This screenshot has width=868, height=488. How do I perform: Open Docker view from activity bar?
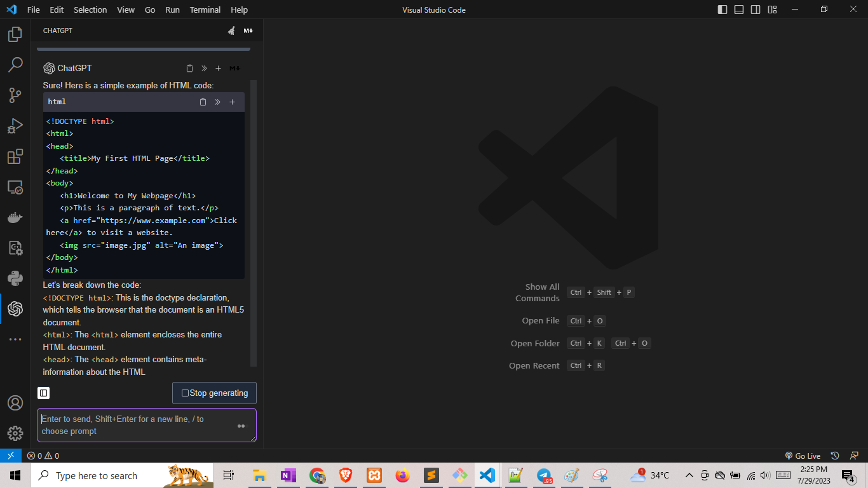click(15, 217)
